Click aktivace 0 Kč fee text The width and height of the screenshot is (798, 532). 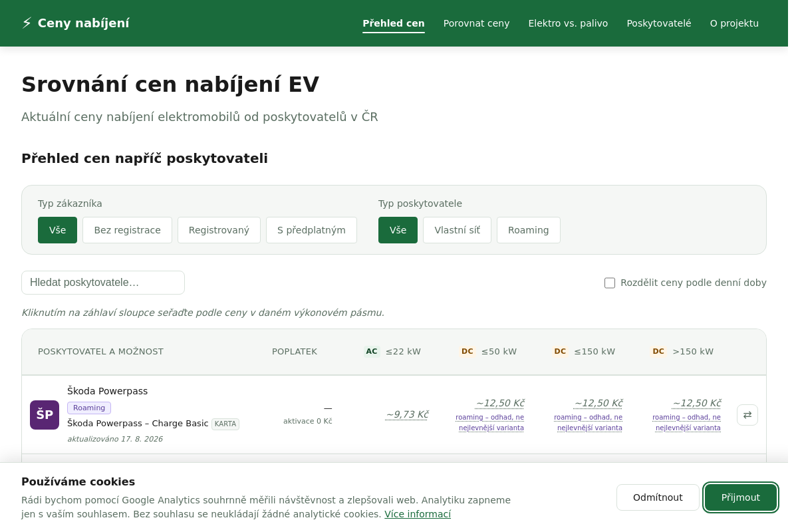coord(308,421)
